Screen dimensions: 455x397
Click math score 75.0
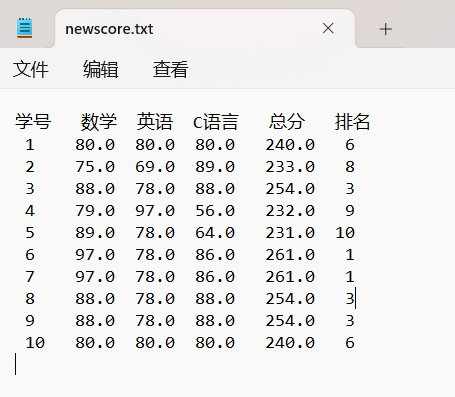[95, 167]
